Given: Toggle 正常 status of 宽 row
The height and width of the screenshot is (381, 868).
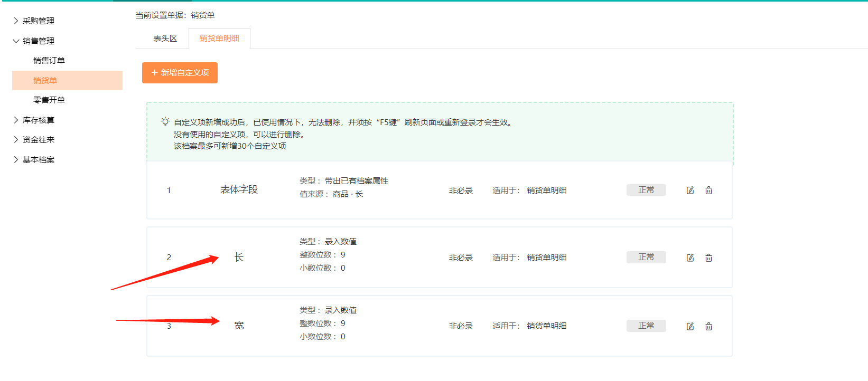Looking at the screenshot, I should pyautogui.click(x=646, y=326).
